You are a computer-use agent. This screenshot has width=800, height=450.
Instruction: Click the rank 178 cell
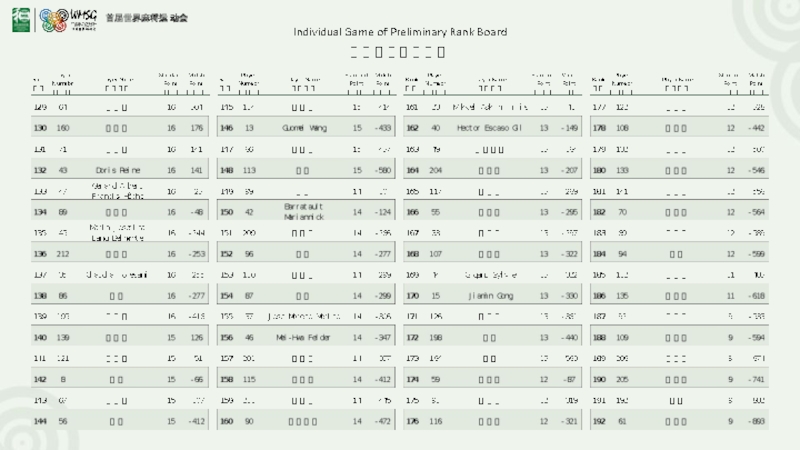(x=599, y=128)
